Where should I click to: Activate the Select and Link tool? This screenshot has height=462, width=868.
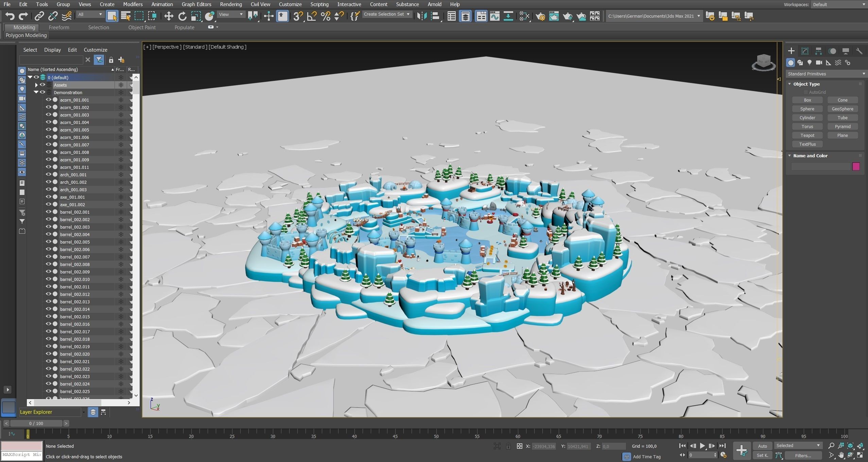pyautogui.click(x=39, y=16)
